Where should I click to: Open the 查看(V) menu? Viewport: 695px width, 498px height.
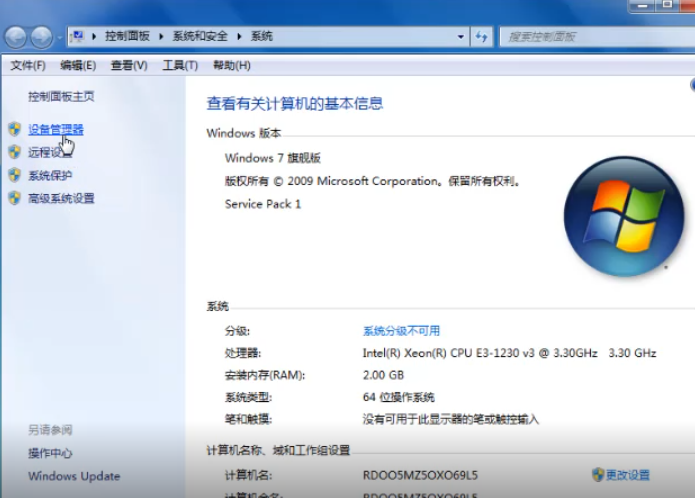click(129, 65)
